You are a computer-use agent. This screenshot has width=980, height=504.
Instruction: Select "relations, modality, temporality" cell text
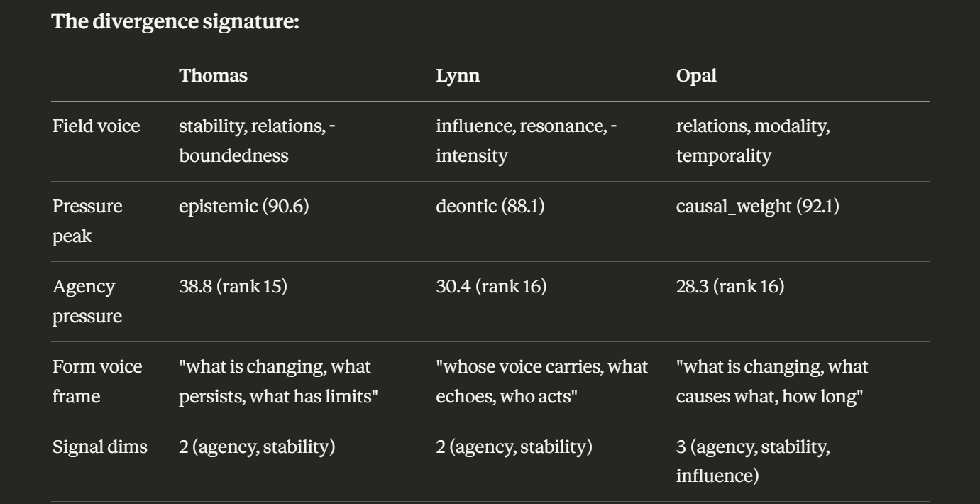click(x=753, y=141)
